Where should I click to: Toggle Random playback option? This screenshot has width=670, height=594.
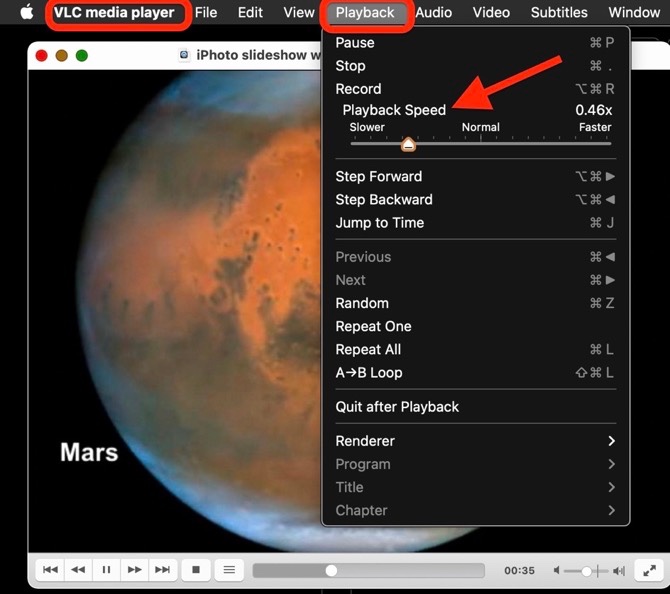(475, 303)
